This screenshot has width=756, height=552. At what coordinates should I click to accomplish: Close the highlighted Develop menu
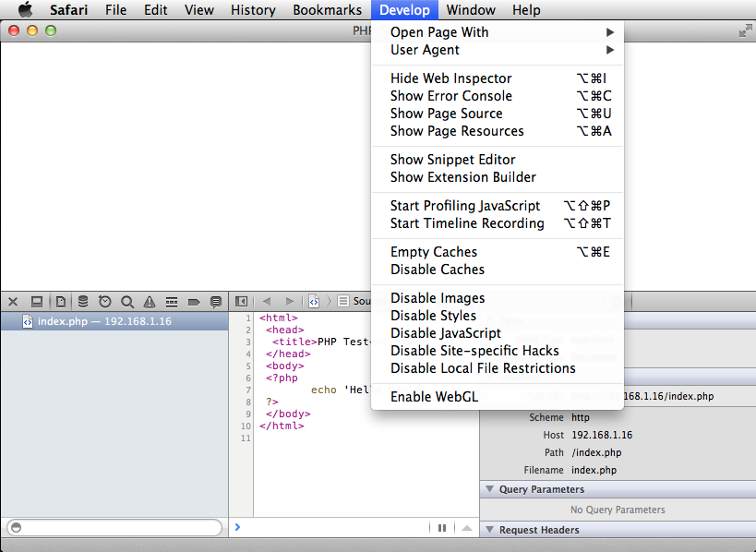point(404,9)
